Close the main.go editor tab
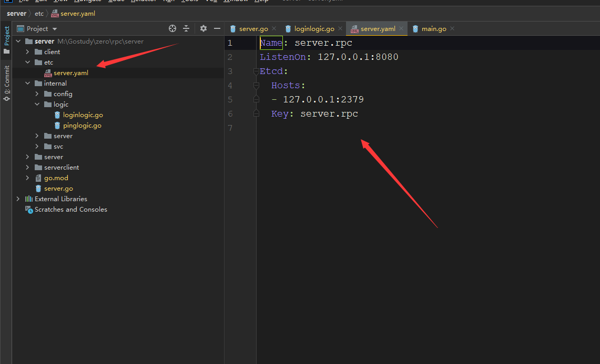Screen dimensions: 600x364 (452, 29)
